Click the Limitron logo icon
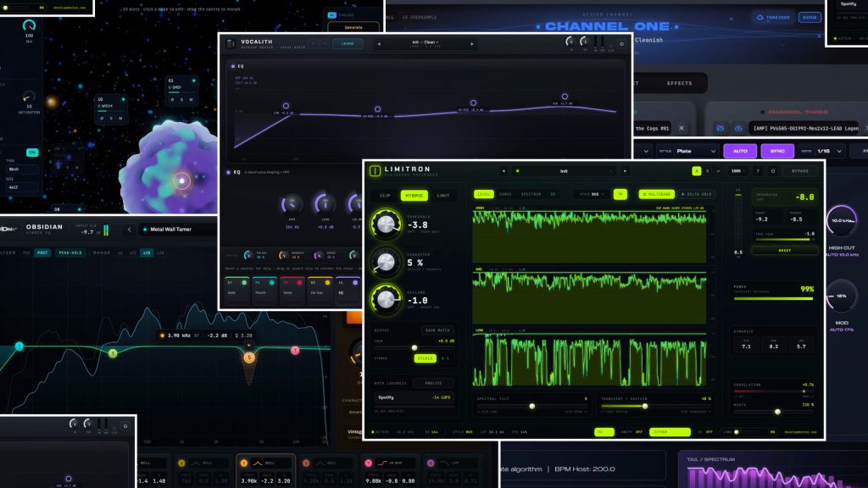The height and width of the screenshot is (488, 868). (x=375, y=171)
